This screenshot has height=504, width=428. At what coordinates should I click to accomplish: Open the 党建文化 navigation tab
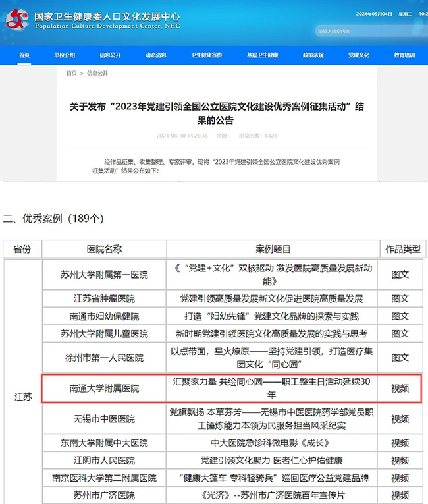[359, 55]
